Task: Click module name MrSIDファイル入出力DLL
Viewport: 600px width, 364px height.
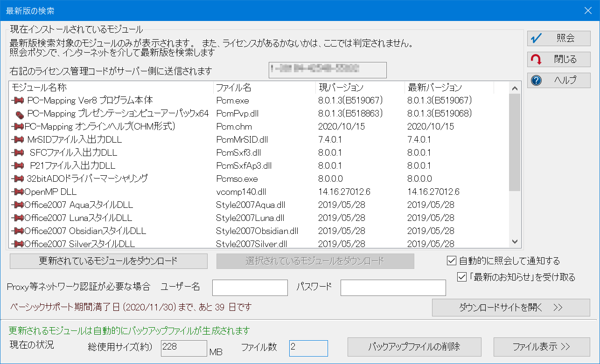Action: [x=74, y=139]
